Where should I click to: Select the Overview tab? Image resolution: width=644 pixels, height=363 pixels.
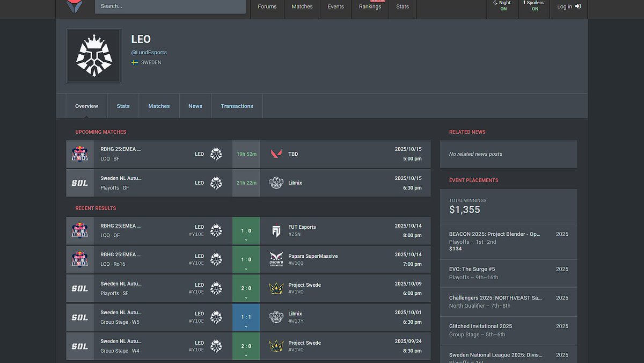pos(87,106)
